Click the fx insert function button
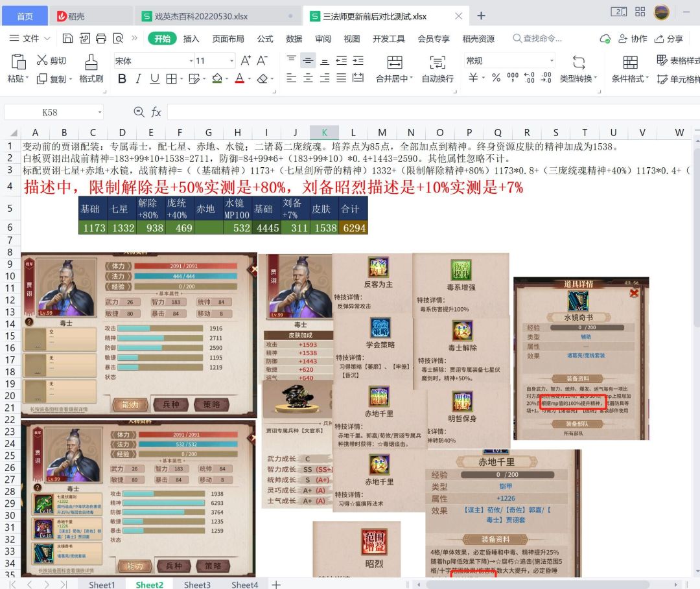This screenshot has width=700, height=589. pyautogui.click(x=156, y=112)
